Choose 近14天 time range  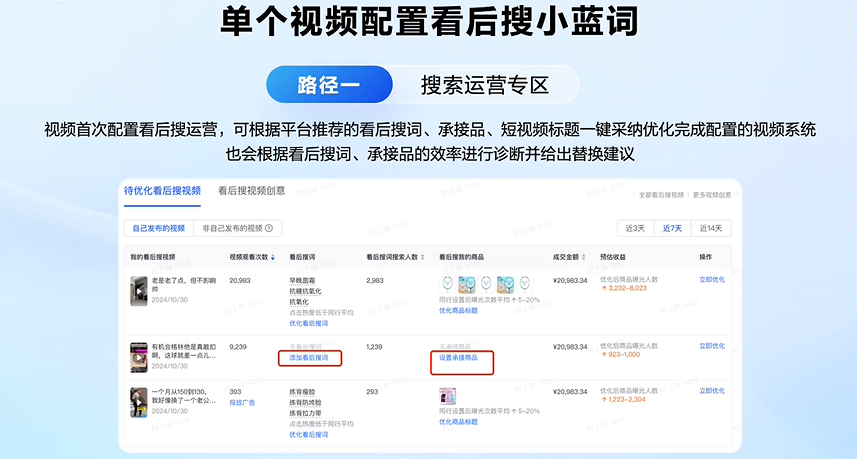(712, 228)
